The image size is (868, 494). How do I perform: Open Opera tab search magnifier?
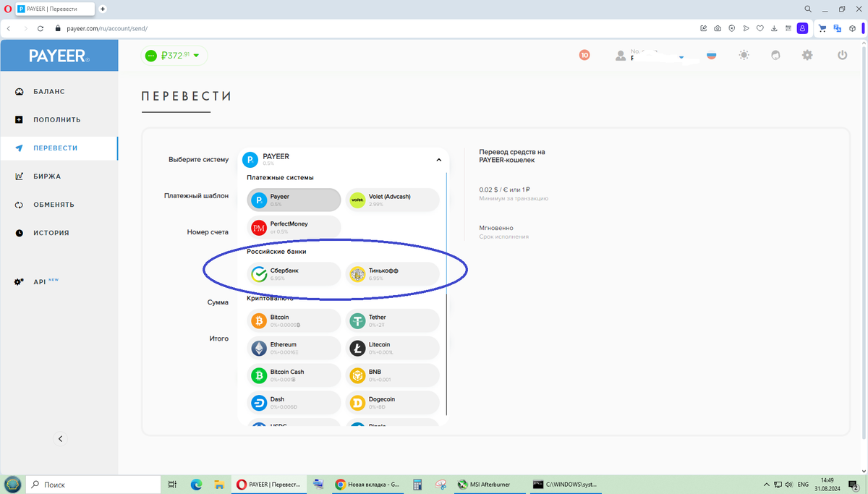808,9
